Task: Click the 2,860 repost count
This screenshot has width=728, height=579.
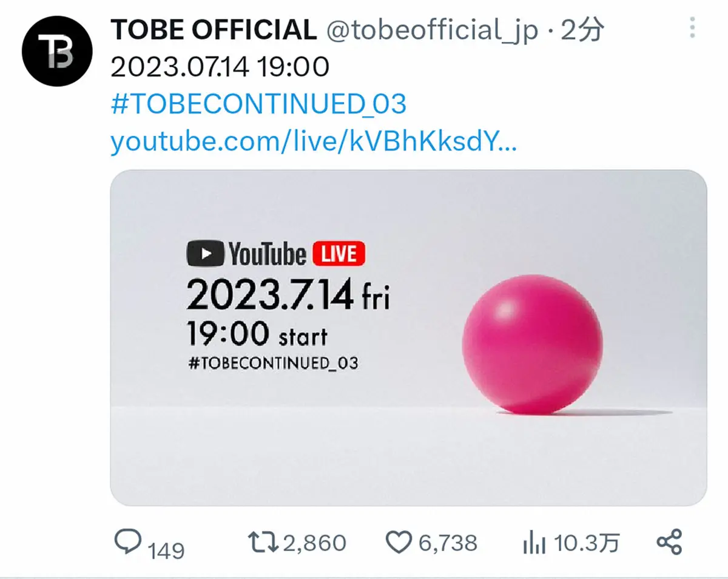Action: [x=314, y=543]
